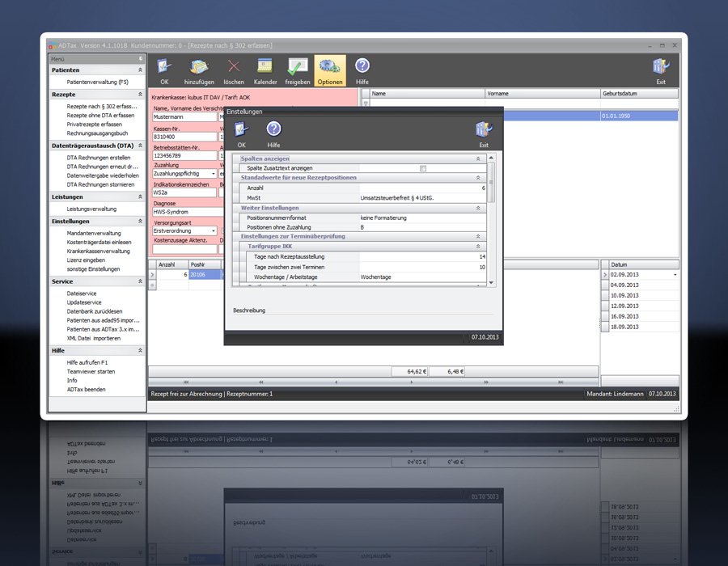The height and width of the screenshot is (566, 728).
Task: Collapse the Hilfe menu group
Action: pyautogui.click(x=140, y=350)
